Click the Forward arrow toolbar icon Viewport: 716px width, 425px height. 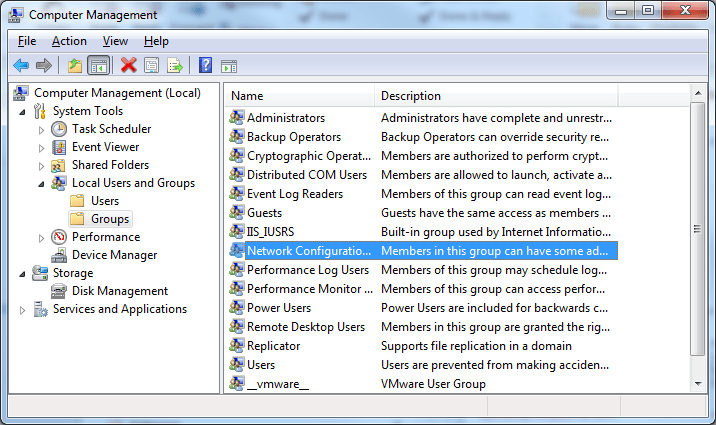coord(44,66)
